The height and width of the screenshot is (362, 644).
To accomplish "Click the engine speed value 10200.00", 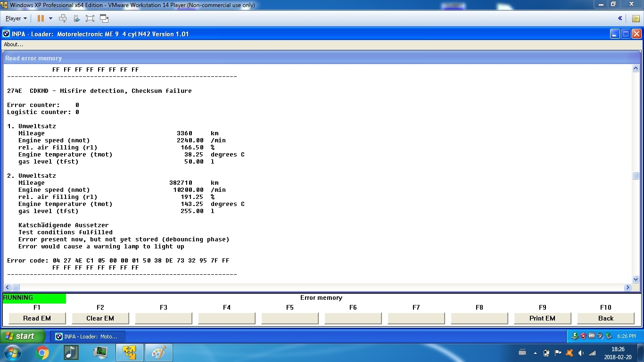I will coord(188,190).
